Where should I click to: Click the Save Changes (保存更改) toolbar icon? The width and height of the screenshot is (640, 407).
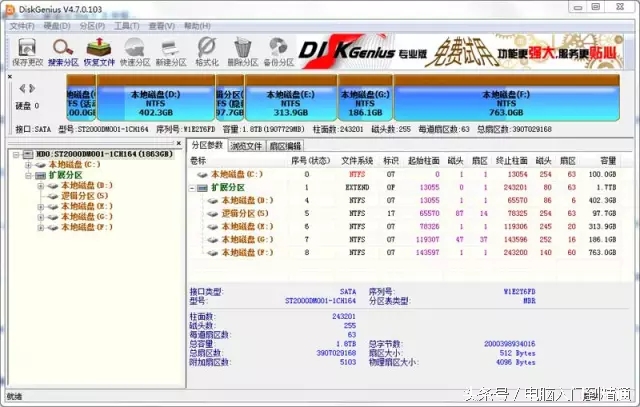click(x=27, y=52)
